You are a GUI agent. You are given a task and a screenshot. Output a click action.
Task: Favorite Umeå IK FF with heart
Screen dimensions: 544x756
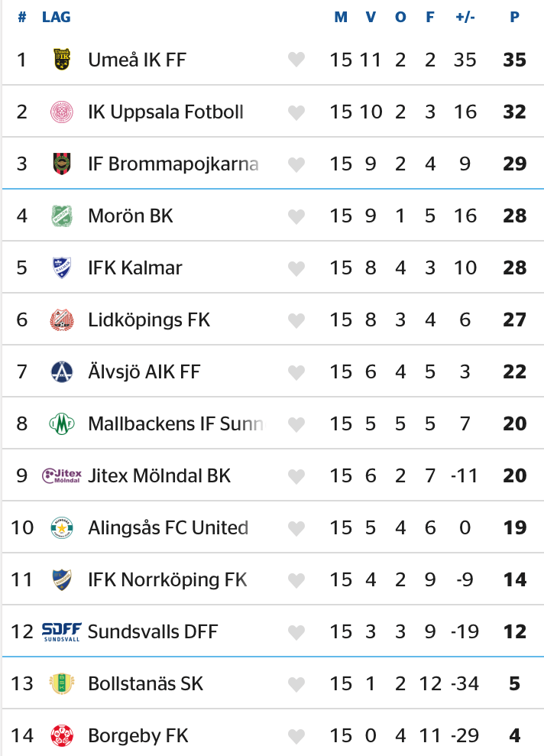(x=296, y=60)
